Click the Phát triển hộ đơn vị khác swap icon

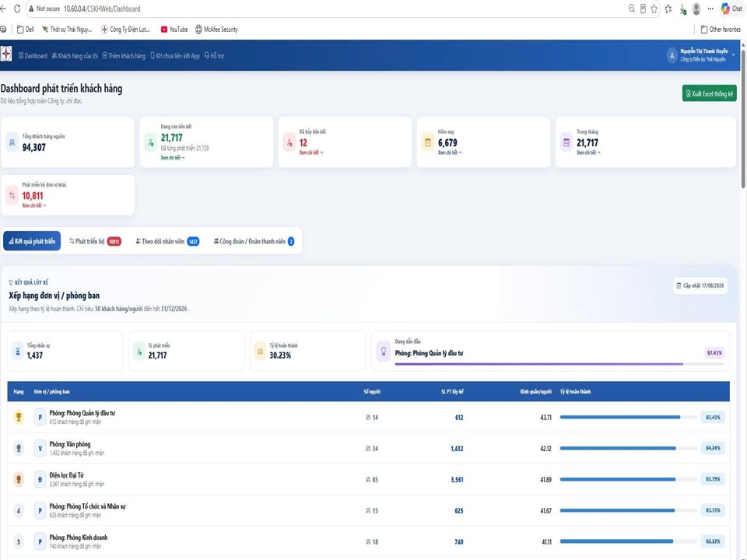pos(12,195)
